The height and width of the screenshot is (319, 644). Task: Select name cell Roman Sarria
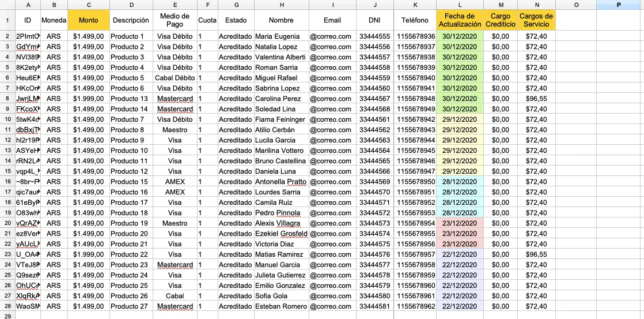point(281,67)
